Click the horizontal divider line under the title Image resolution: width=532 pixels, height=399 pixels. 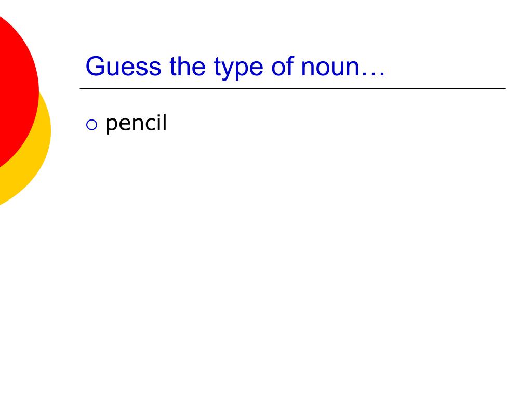pos(292,88)
